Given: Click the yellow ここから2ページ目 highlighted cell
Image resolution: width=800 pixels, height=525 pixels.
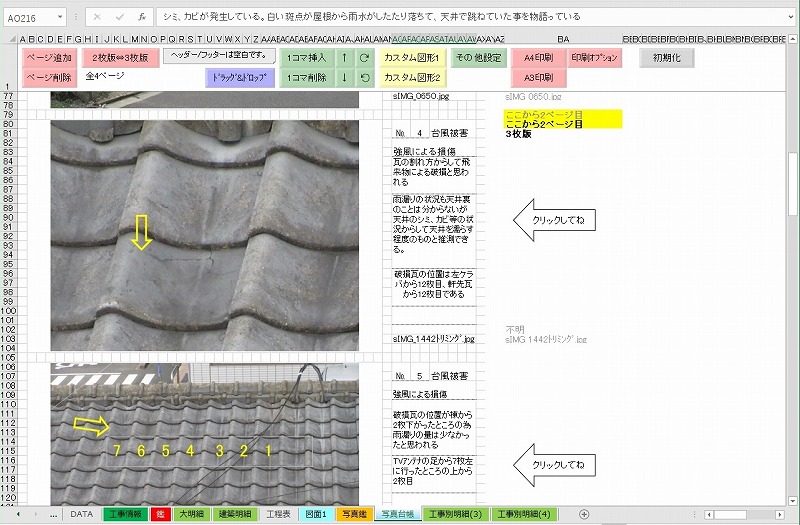Looking at the screenshot, I should click(x=562, y=119).
